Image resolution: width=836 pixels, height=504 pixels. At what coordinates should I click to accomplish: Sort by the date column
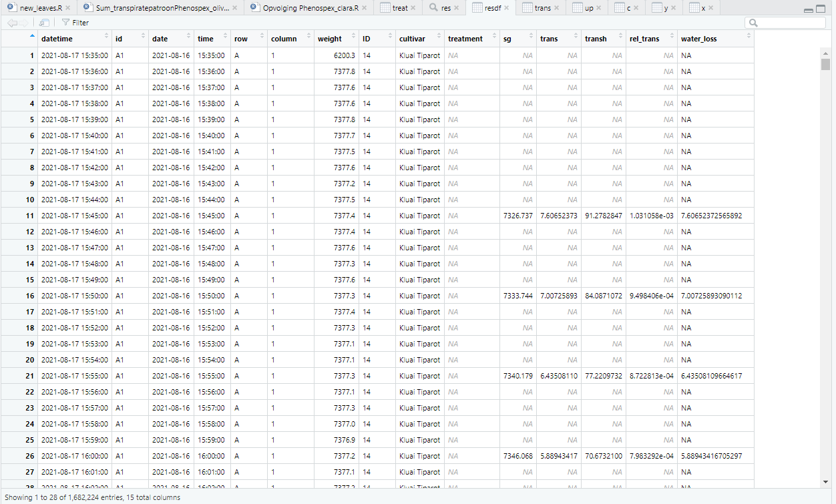point(171,39)
